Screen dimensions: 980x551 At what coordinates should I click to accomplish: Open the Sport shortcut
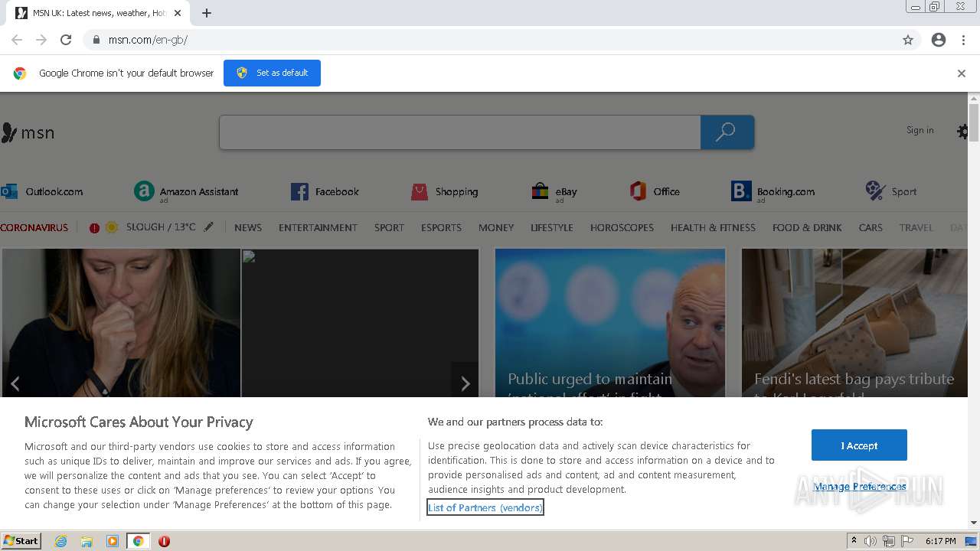[x=890, y=191]
